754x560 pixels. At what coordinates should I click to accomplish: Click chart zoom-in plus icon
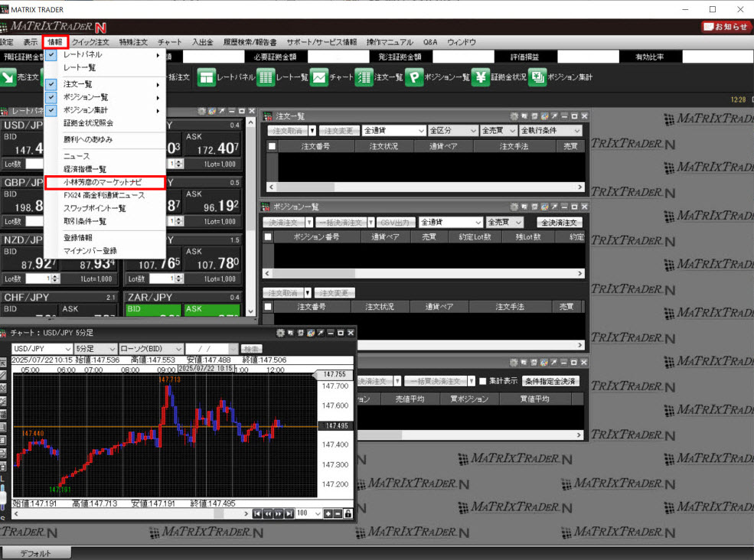click(x=328, y=514)
